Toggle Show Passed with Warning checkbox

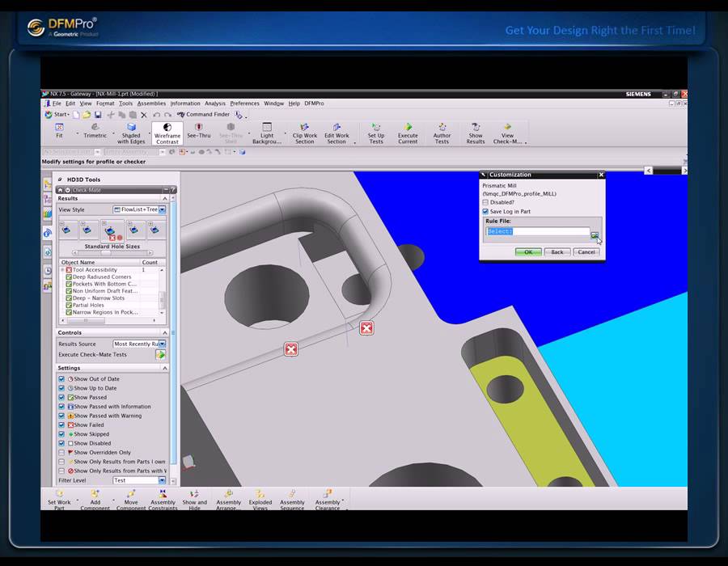tap(61, 416)
